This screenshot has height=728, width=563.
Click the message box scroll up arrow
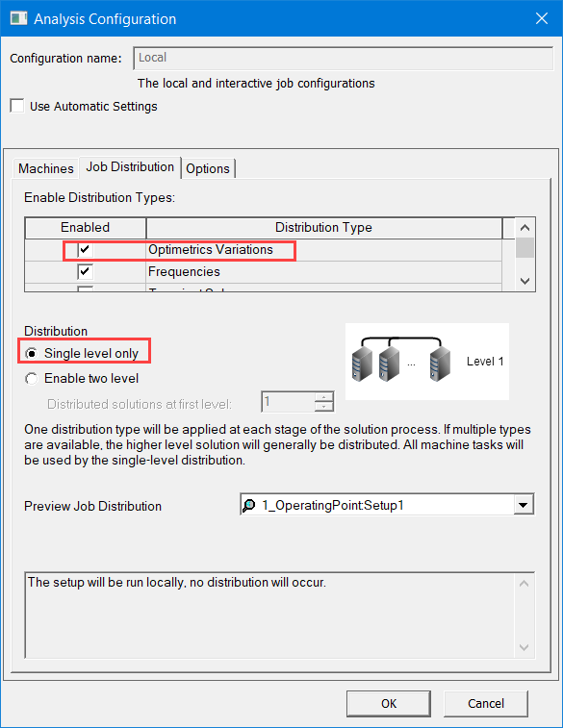click(524, 584)
